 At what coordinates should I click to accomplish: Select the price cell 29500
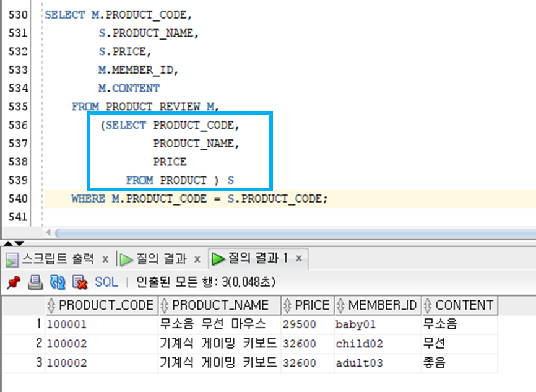[x=308, y=324]
